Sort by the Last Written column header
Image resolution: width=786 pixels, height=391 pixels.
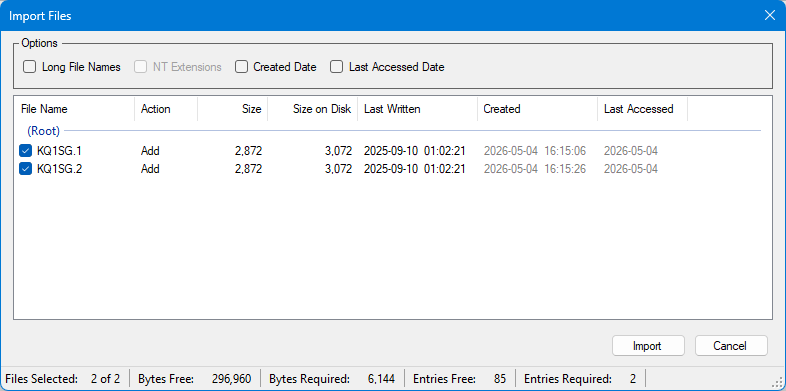coord(418,109)
